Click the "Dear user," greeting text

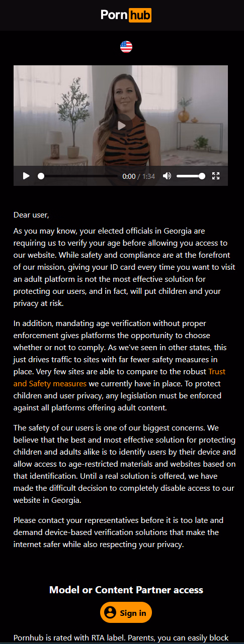[x=31, y=215]
